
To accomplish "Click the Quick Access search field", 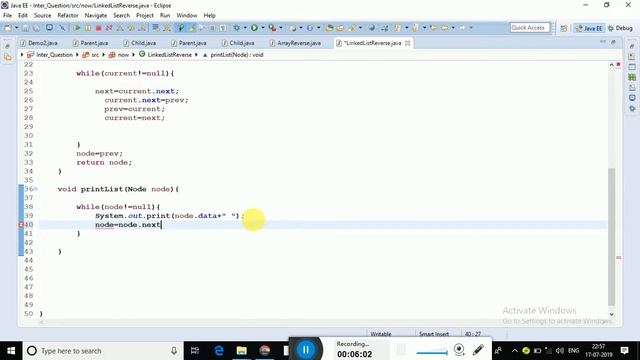I will (x=529, y=28).
